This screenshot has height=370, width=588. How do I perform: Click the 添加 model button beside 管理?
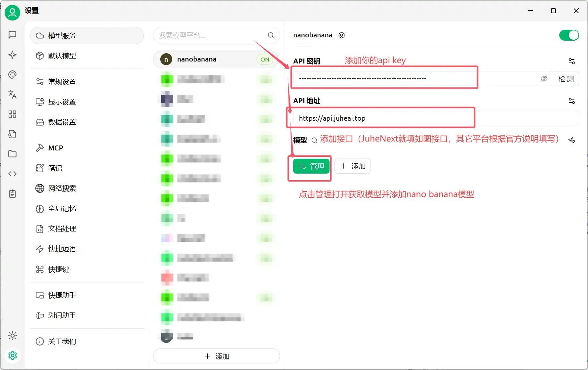click(353, 166)
